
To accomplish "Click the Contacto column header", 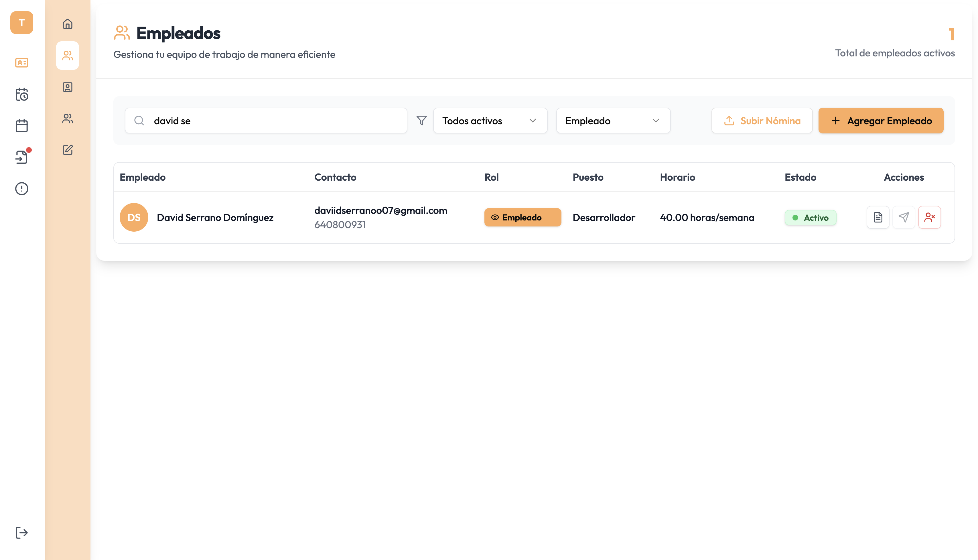I will coord(335,177).
